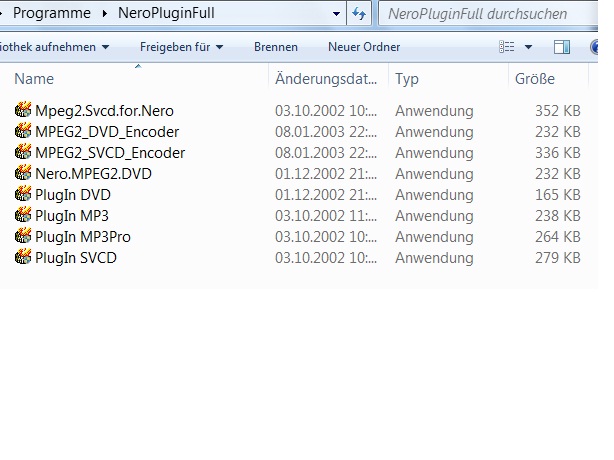This screenshot has height=460, width=614.
Task: Create a folder with Neuer Ordner
Action: click(364, 47)
